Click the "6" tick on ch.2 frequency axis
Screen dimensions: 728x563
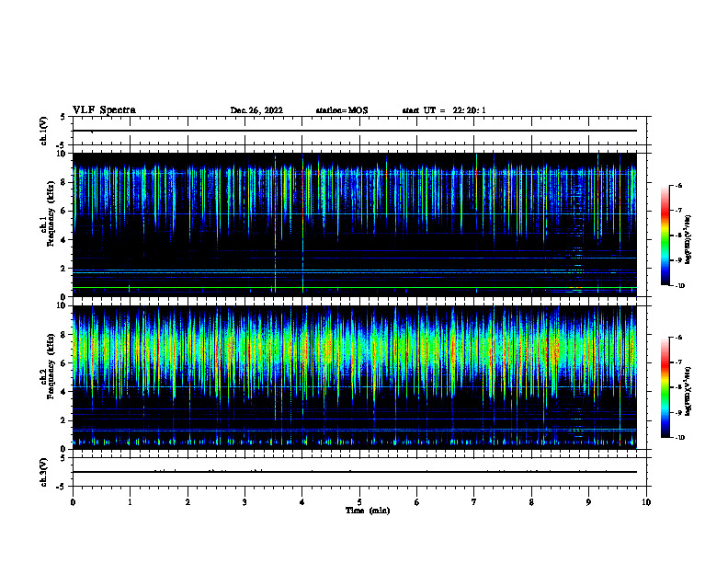tap(64, 363)
